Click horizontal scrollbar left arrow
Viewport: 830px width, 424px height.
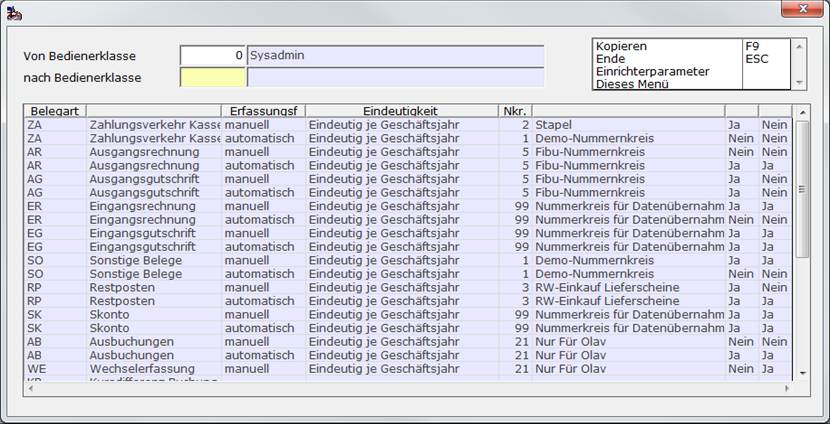pos(30,389)
